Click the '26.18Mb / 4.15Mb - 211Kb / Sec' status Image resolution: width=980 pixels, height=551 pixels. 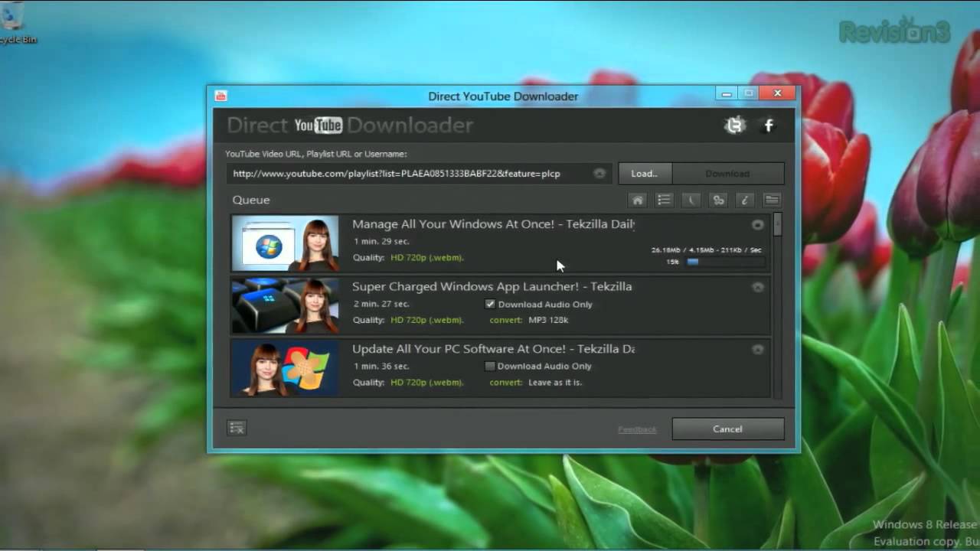coord(707,250)
